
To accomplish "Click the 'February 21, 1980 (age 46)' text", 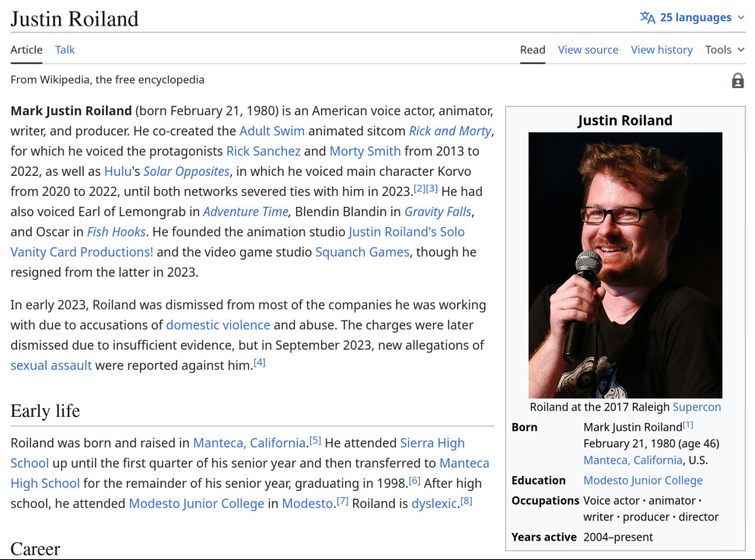I will coord(651,443).
